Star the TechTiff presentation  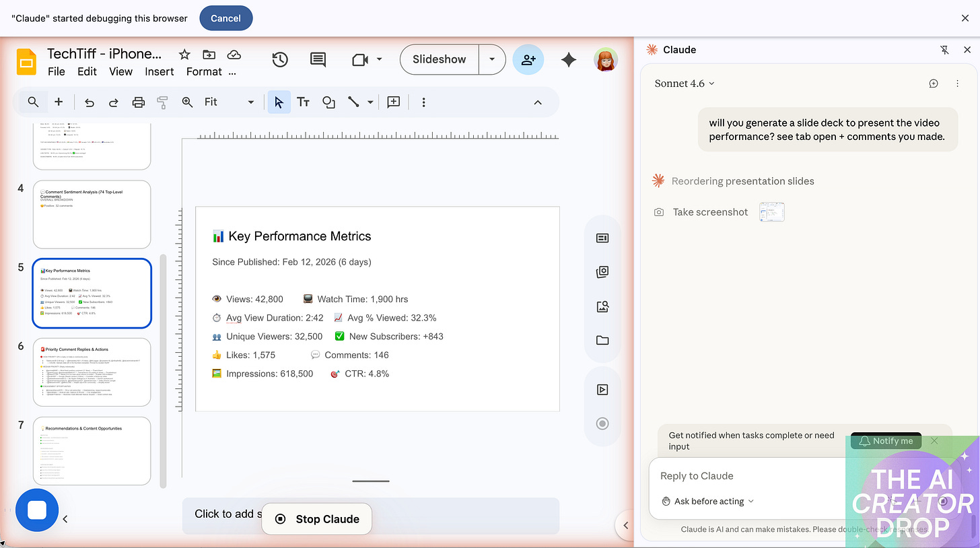pos(184,55)
